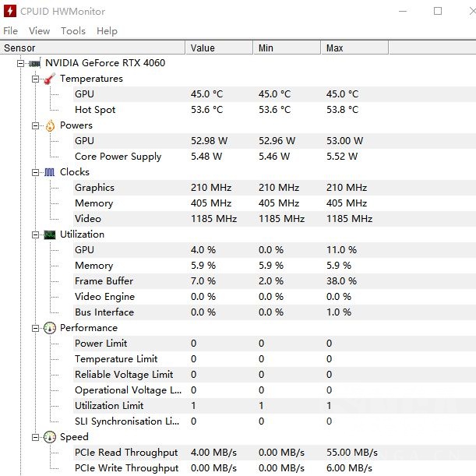
Task: Collapse the Clocks section
Action: tap(35, 172)
